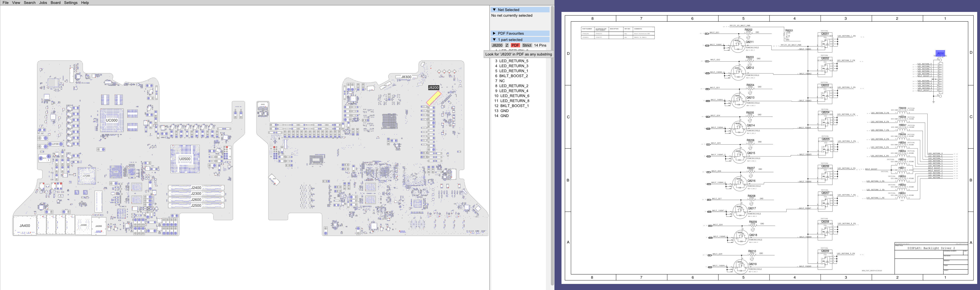Select the U0500 chip on the board

185,159
